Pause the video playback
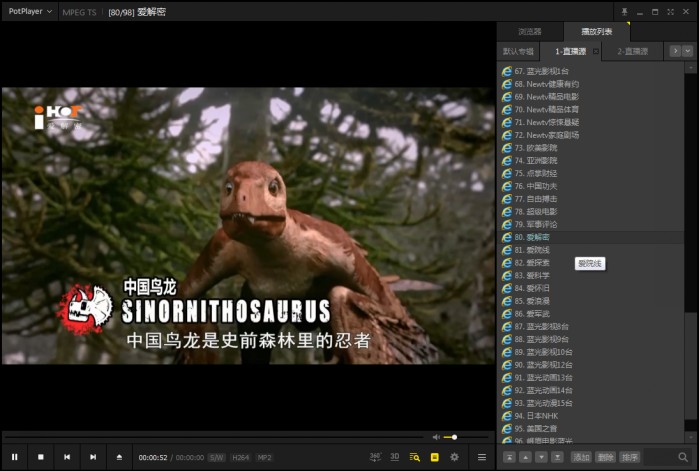Screen dimensions: 699x471 15,457
